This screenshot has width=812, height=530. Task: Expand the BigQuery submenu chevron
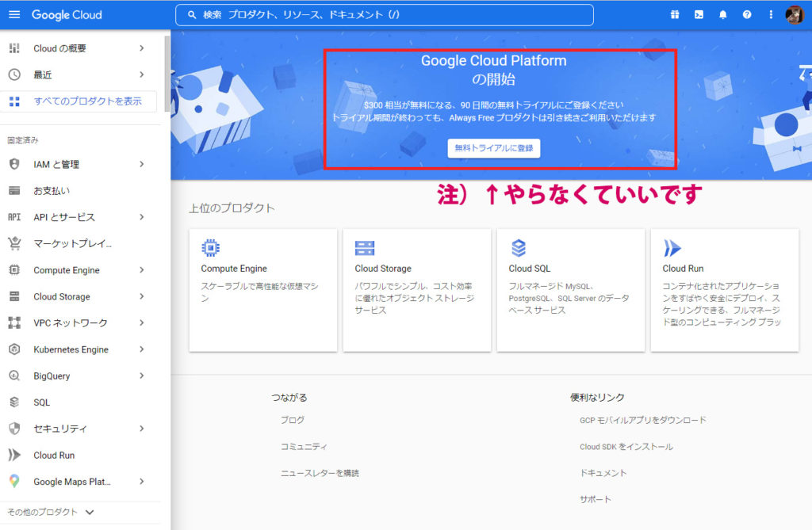[141, 376]
